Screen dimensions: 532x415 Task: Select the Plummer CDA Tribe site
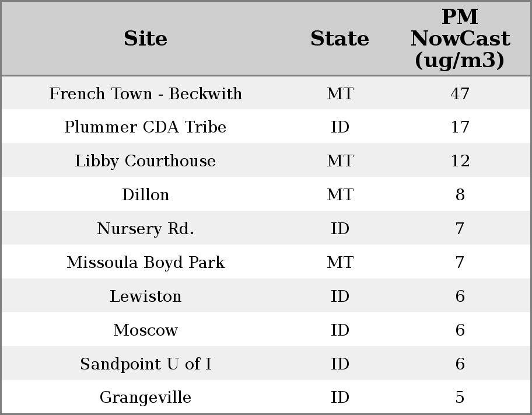pos(145,127)
